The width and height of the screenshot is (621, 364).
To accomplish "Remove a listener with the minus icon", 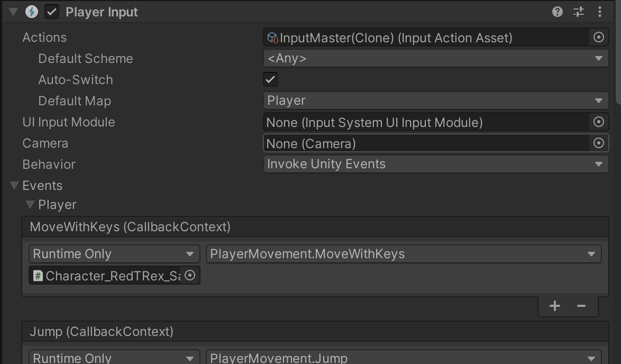I will click(x=581, y=306).
